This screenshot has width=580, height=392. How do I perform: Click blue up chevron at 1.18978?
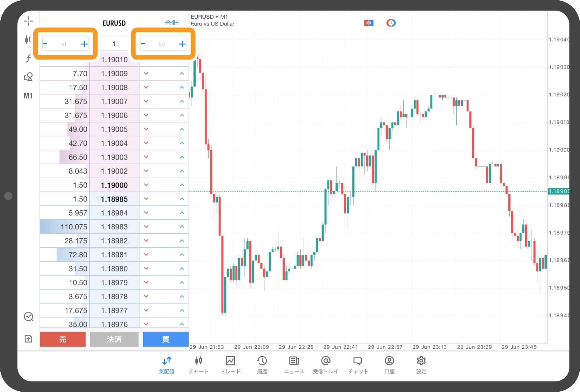click(x=182, y=296)
